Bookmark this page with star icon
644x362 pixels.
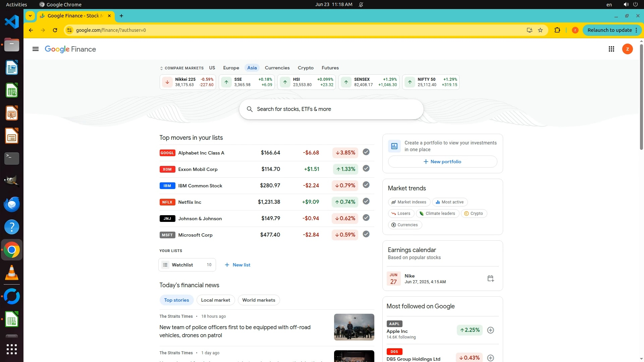pos(540,30)
